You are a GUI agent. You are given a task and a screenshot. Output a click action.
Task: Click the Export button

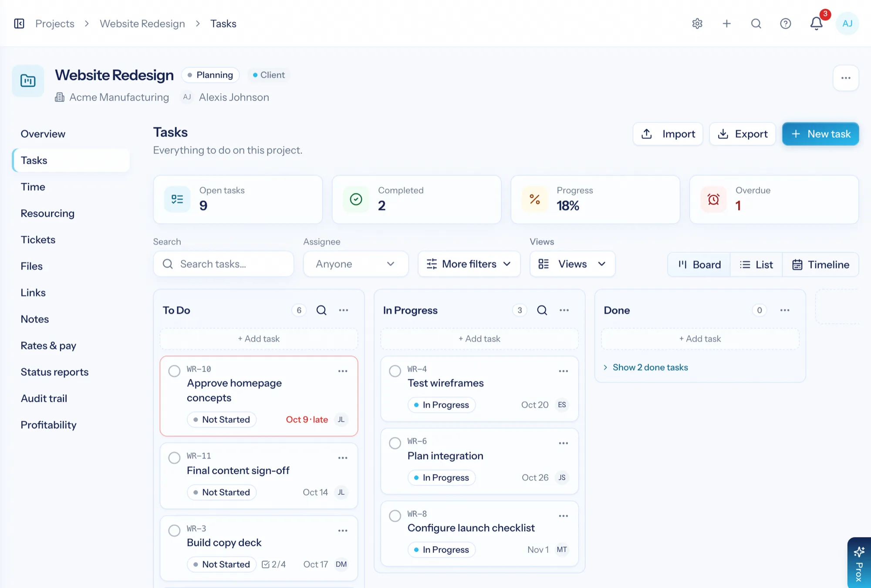tap(742, 134)
